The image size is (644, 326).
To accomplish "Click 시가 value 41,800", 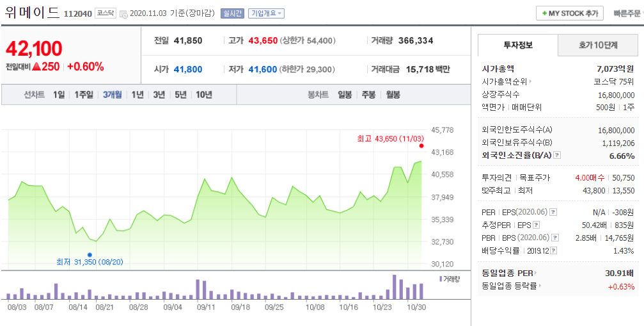I will [188, 69].
